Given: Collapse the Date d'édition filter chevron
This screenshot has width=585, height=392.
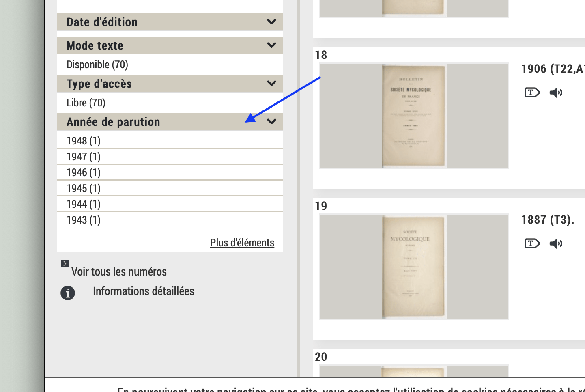Looking at the screenshot, I should pyautogui.click(x=271, y=22).
